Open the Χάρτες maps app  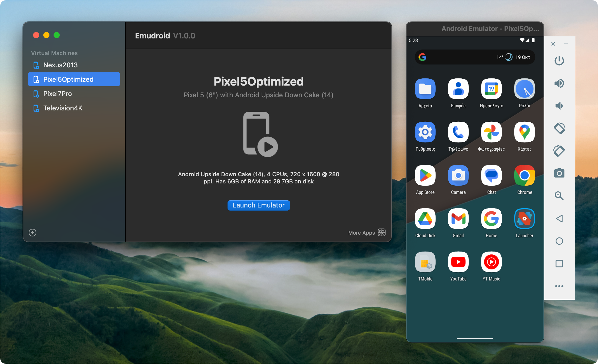click(524, 137)
